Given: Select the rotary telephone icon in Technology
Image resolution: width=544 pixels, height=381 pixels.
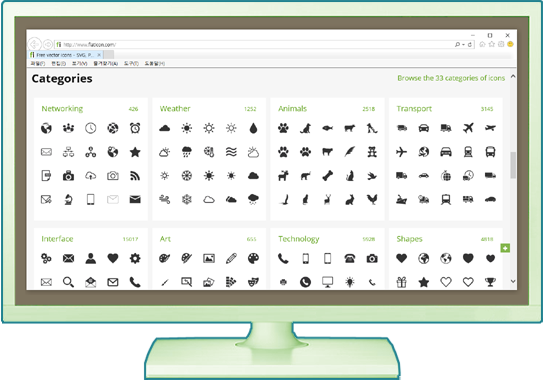Looking at the screenshot, I should (x=350, y=259).
